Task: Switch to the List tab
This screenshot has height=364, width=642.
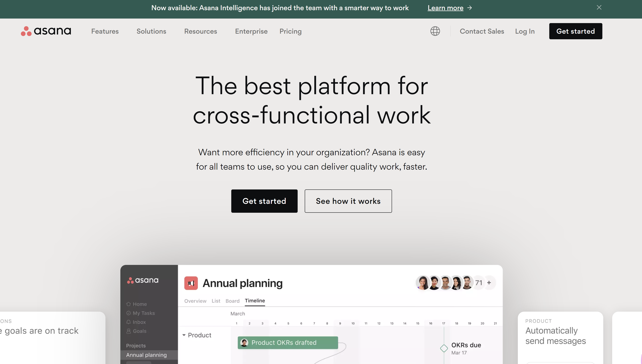Action: 216,301
